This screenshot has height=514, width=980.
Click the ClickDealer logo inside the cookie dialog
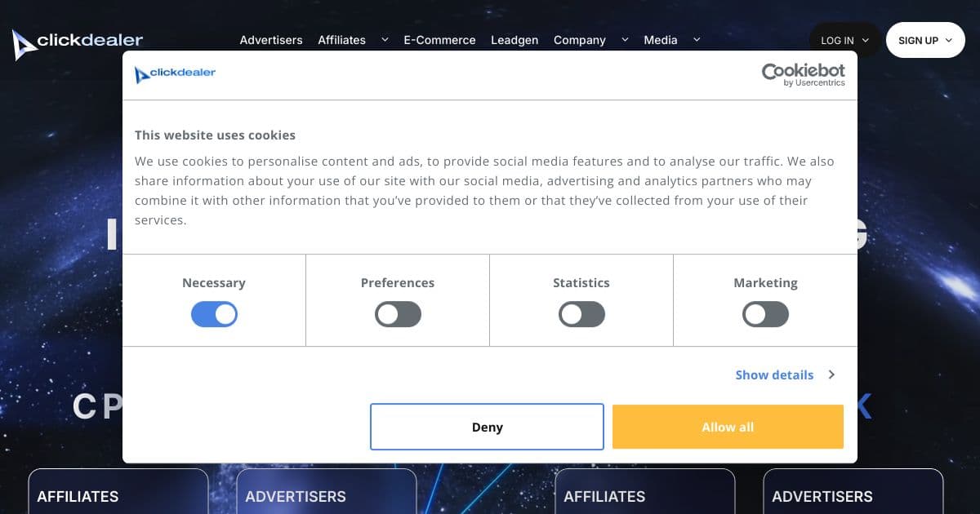click(x=176, y=73)
